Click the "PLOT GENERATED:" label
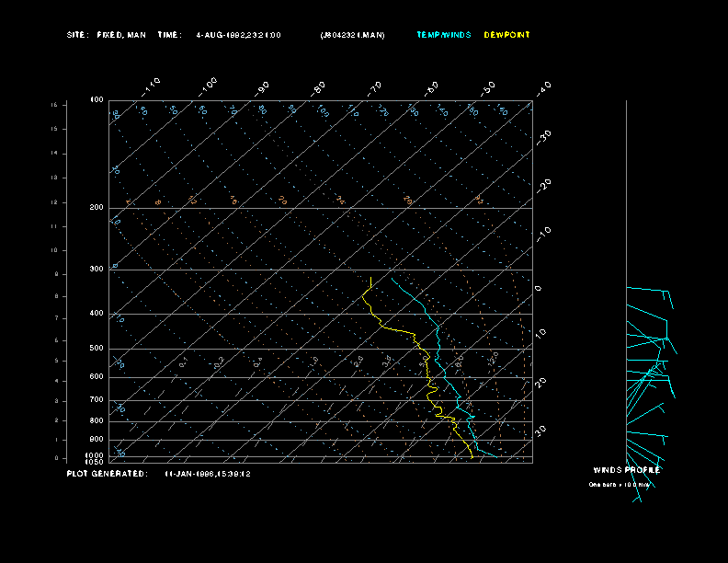728x563 pixels. [108, 474]
